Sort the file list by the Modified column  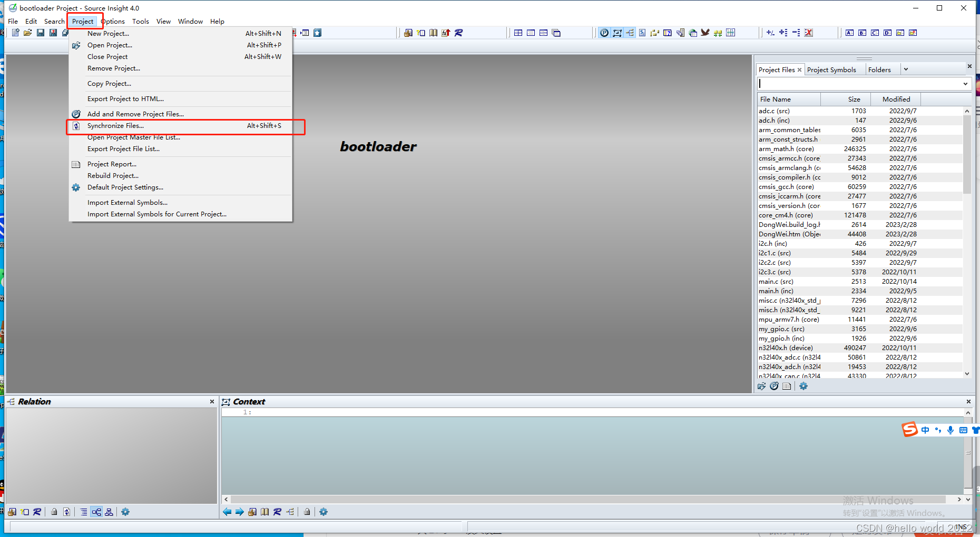point(896,99)
